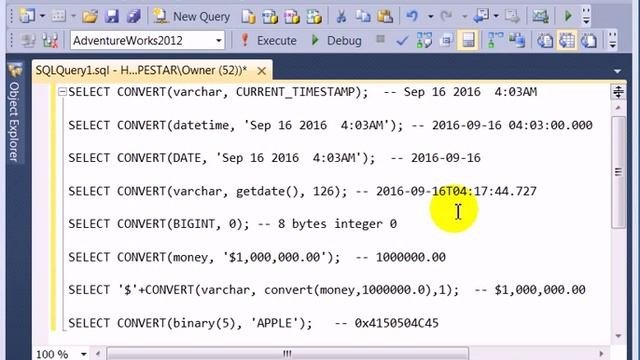Open the Query Options icon
Screen dimensions: 640x360
point(446,40)
